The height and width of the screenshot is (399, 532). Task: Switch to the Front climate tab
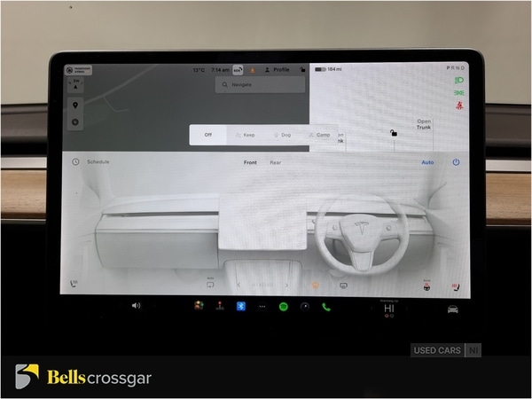(x=250, y=162)
